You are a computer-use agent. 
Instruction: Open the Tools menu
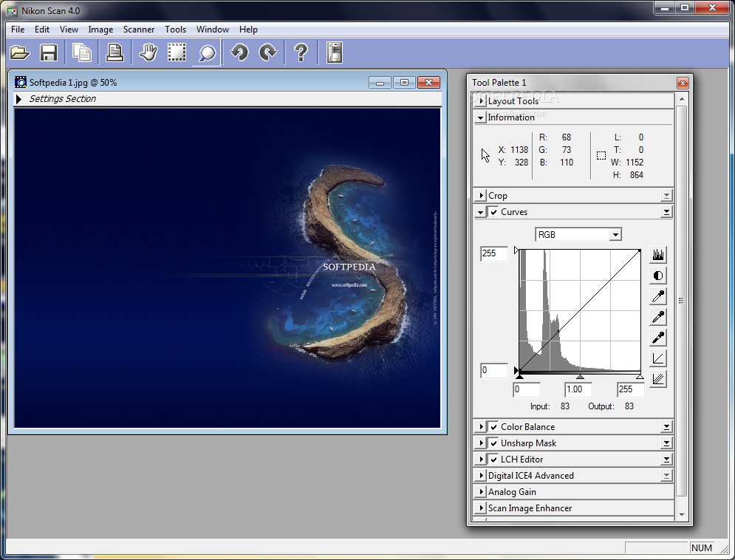click(x=175, y=30)
